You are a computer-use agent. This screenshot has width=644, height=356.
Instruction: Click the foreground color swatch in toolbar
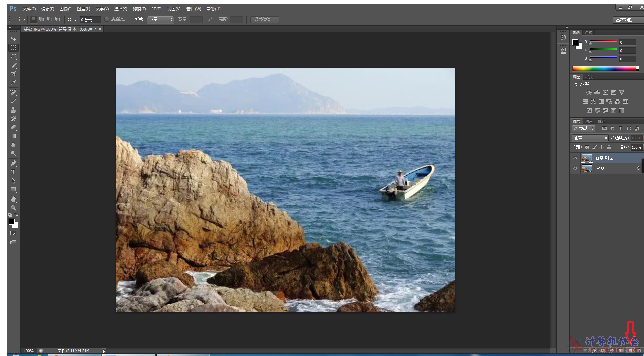tap(11, 222)
